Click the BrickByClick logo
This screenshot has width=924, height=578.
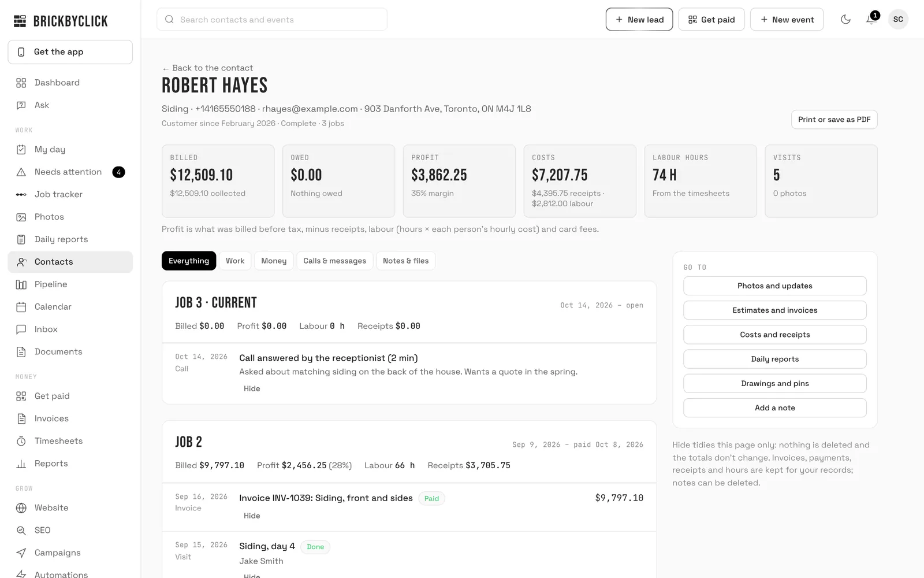coord(61,21)
